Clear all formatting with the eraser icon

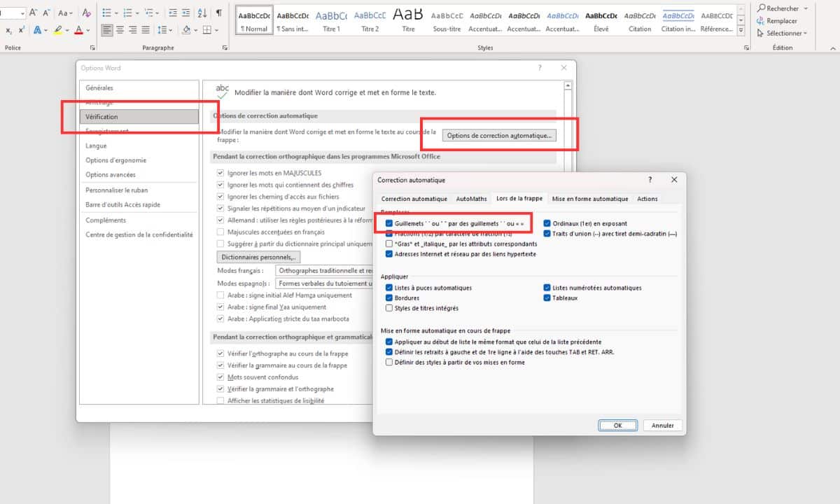[x=87, y=13]
